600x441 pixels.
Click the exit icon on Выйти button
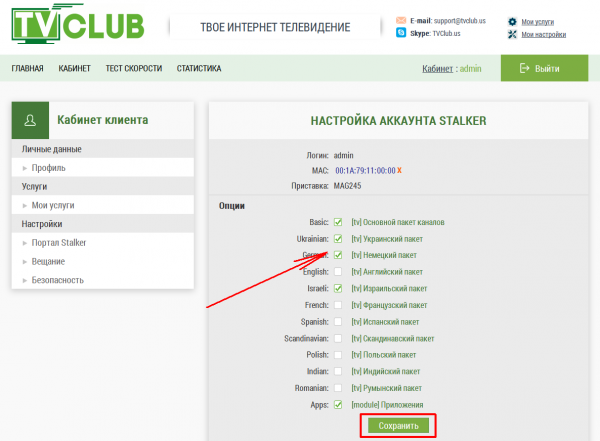point(521,68)
